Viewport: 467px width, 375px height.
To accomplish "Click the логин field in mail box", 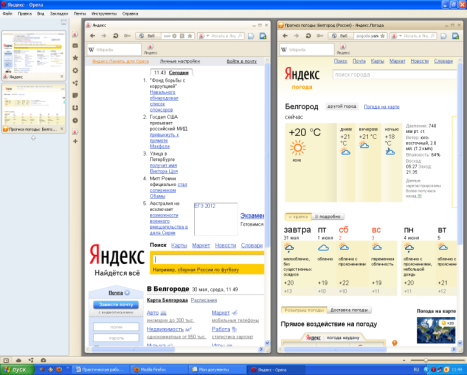I will coord(116,327).
